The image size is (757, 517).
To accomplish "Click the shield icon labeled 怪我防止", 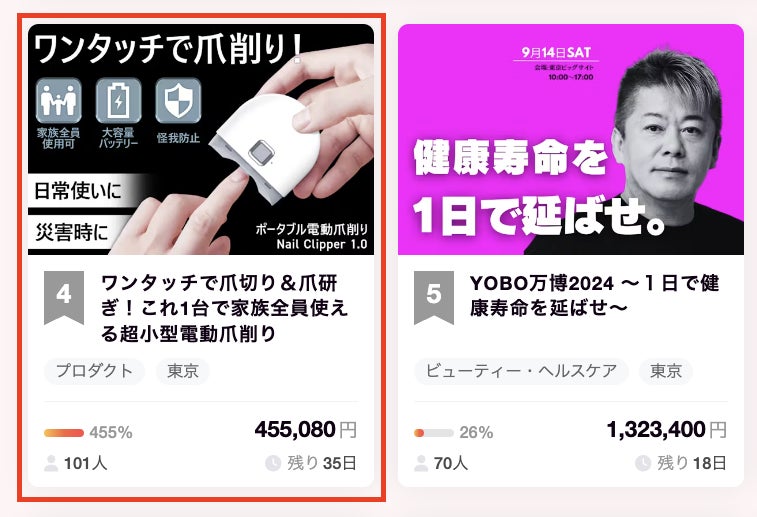I will coord(178,100).
